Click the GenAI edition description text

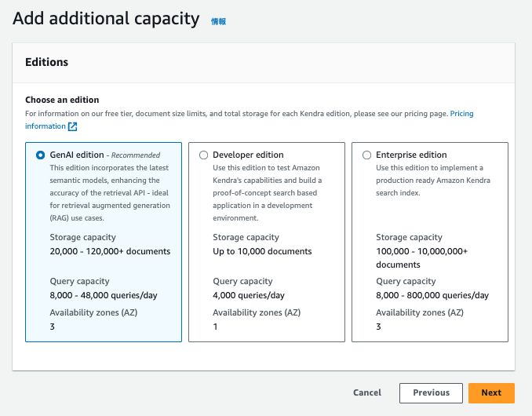click(110, 193)
